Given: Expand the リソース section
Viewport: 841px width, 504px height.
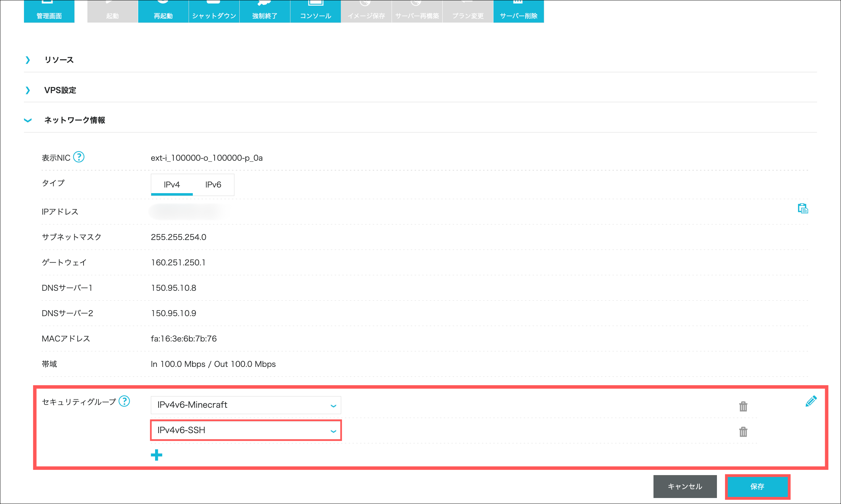Looking at the screenshot, I should pos(59,60).
